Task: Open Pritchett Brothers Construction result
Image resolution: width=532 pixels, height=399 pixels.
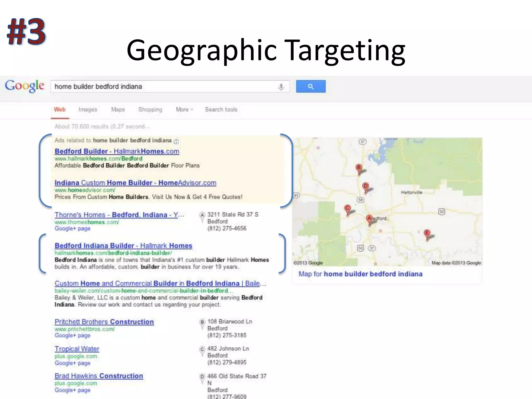Action: 104,322
